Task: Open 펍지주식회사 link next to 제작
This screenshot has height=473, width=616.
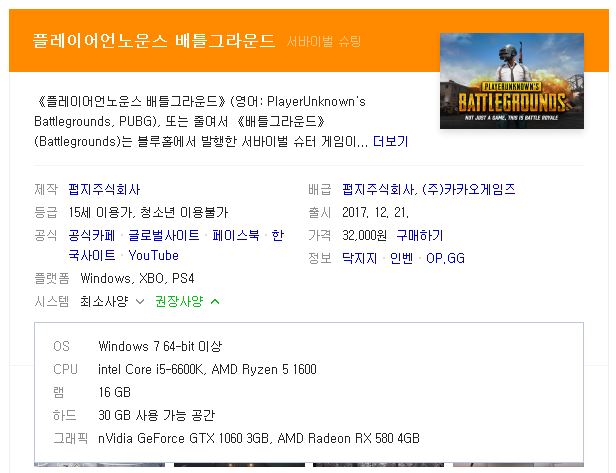Action: [104, 189]
